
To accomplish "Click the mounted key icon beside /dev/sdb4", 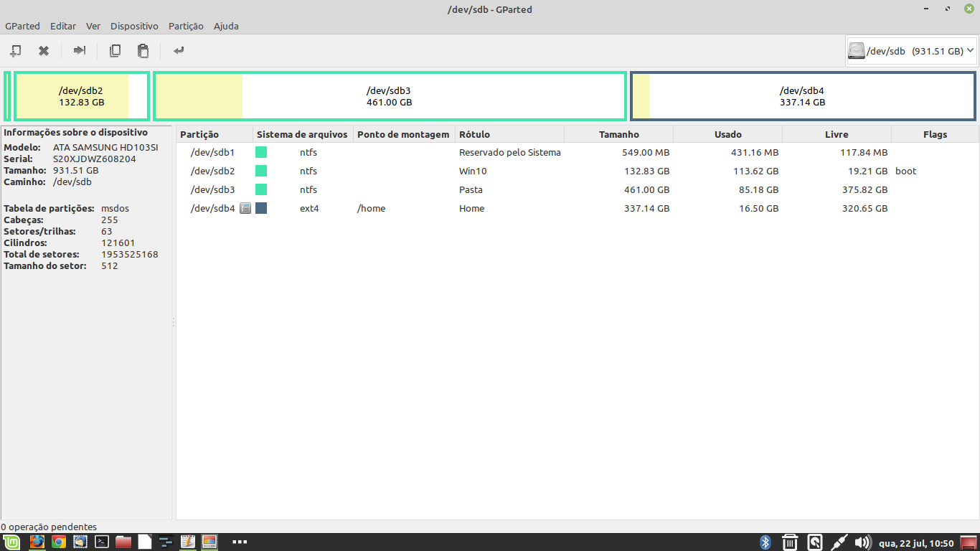I will [x=245, y=208].
